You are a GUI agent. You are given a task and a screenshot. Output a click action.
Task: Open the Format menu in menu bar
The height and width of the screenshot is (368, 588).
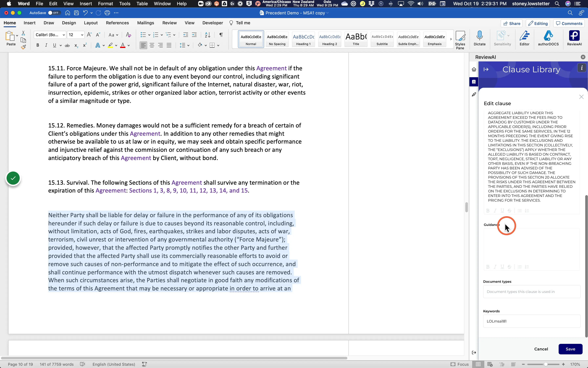[x=105, y=4]
